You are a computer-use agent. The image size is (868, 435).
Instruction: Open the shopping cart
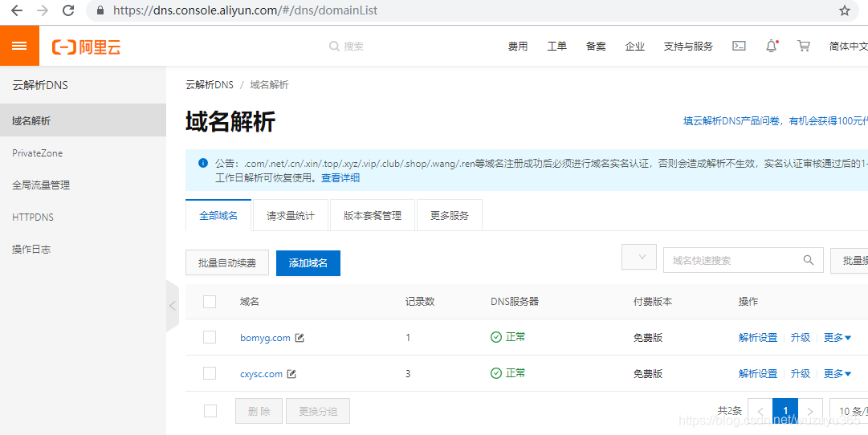tap(803, 46)
